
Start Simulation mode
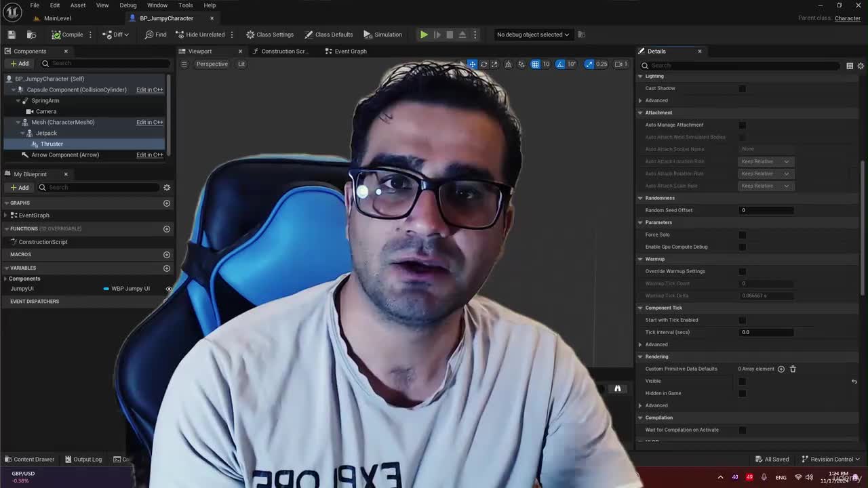382,35
